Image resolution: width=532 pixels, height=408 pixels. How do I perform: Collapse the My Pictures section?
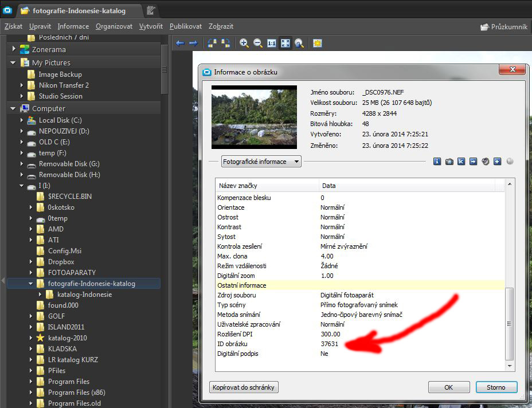(x=13, y=62)
